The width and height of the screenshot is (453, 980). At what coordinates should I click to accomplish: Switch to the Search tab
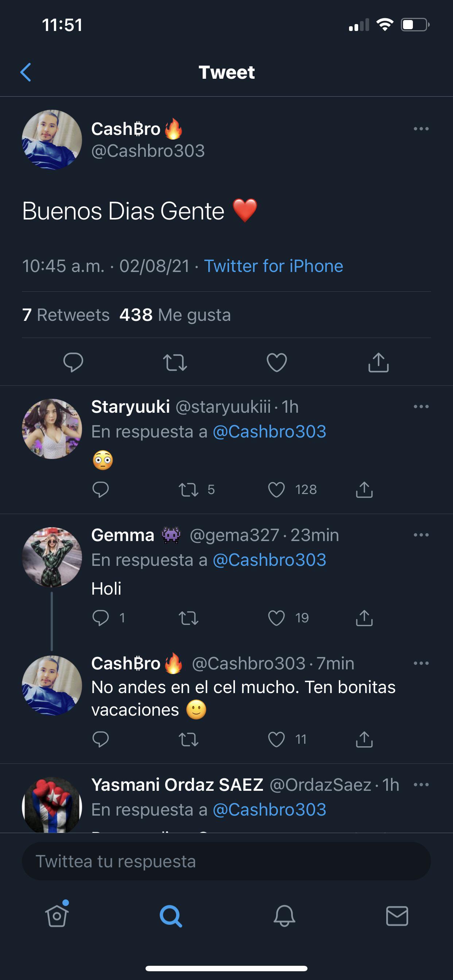171,915
